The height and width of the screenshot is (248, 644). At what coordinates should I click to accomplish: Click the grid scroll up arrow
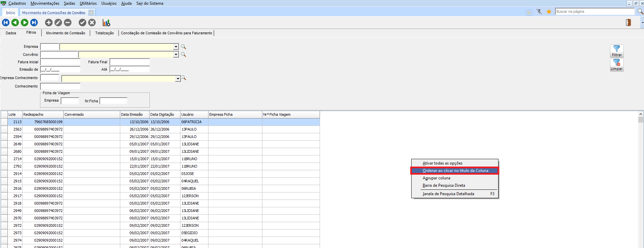641,114
